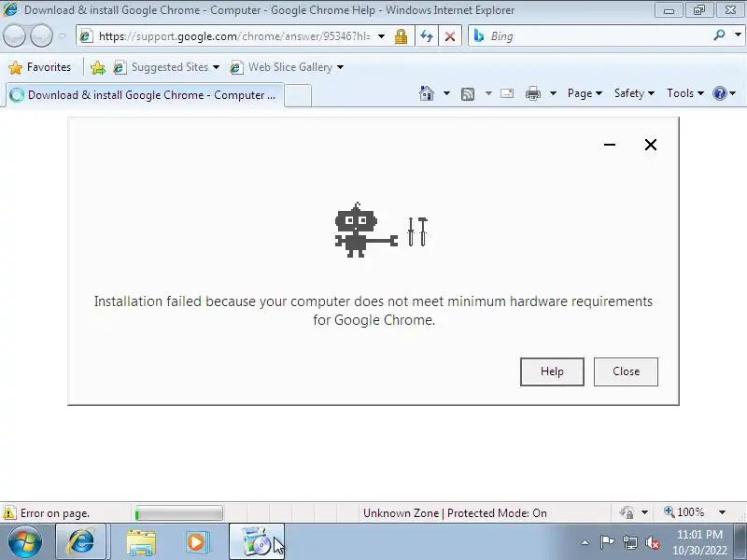This screenshot has height=560, width=747.
Task: Open the recent pages dropdown arrow
Action: (x=63, y=35)
